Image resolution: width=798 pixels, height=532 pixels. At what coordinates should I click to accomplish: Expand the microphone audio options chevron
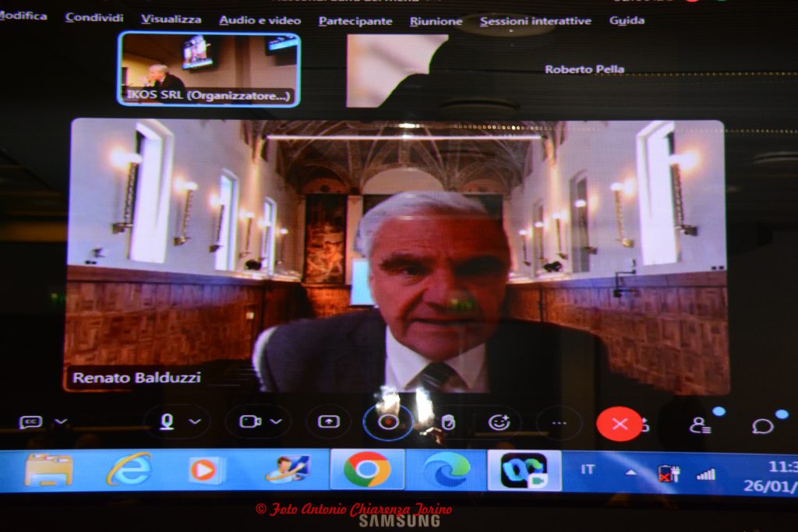(x=195, y=421)
